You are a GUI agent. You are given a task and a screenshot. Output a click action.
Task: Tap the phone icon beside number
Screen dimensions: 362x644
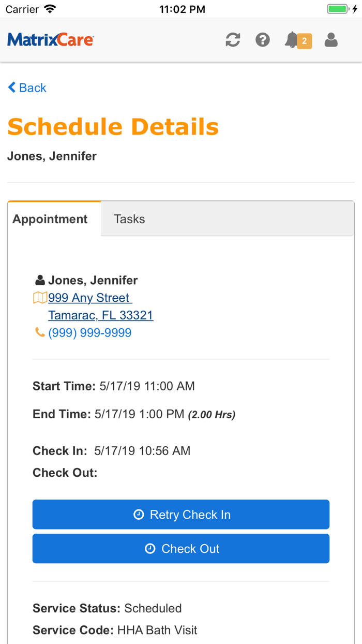click(40, 332)
